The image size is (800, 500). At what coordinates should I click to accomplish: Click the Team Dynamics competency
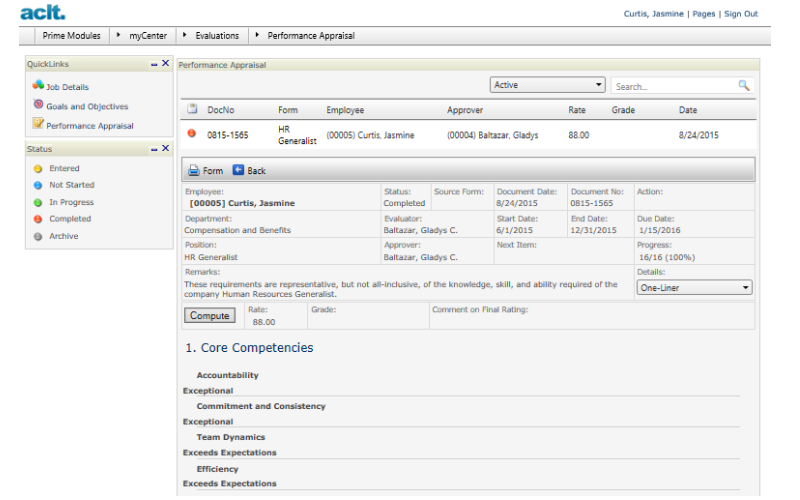pos(231,438)
